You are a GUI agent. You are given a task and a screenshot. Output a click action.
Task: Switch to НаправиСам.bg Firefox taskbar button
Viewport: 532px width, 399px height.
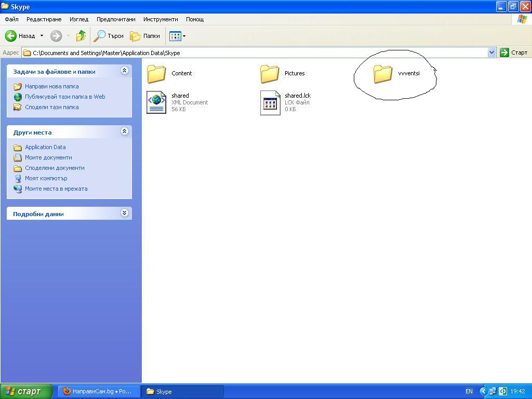click(x=99, y=392)
